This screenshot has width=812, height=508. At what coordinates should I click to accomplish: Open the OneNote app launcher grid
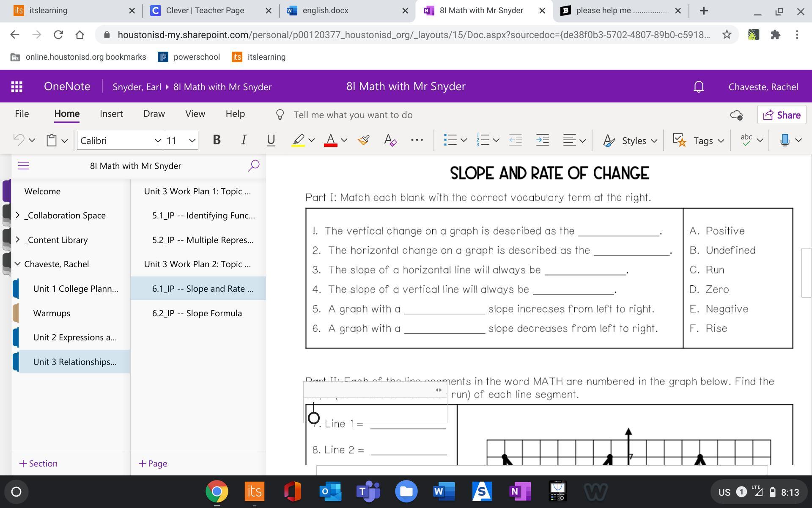(16, 87)
